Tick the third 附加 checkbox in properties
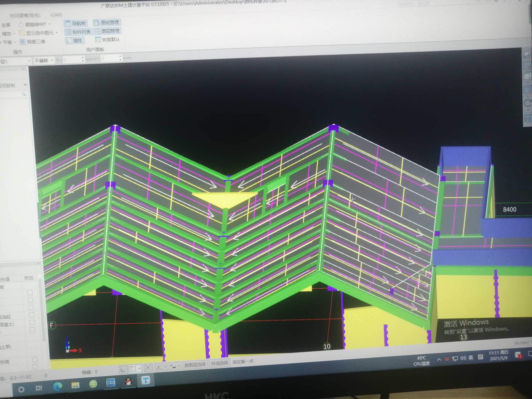532x399 pixels. 31,308
